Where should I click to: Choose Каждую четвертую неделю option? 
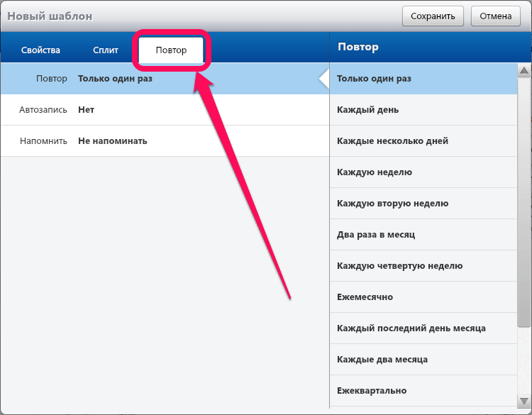(x=423, y=266)
